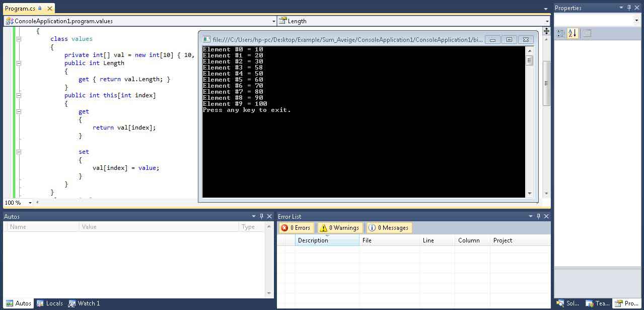Click the editor split-view handle icon
644x310 pixels.
pyautogui.click(x=546, y=31)
